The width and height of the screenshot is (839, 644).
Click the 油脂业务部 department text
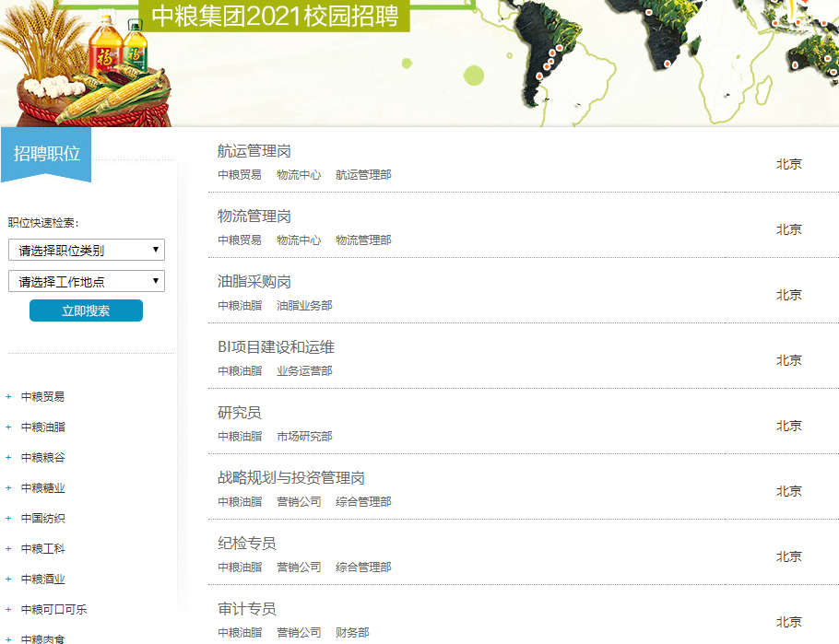[304, 306]
